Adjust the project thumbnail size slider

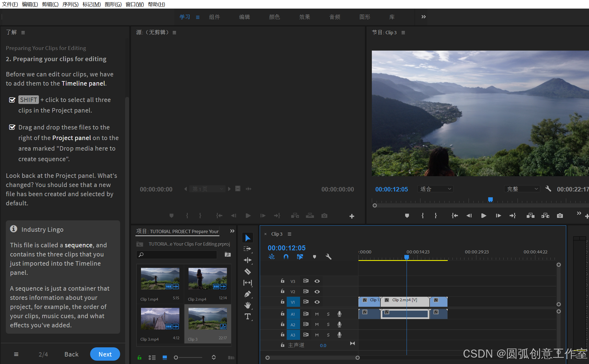[x=176, y=358]
